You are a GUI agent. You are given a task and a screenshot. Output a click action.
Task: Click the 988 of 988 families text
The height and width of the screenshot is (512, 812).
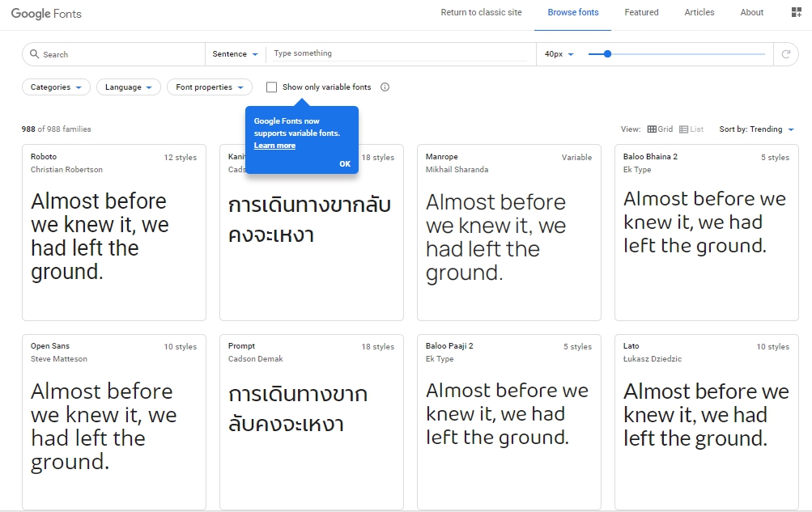point(56,129)
